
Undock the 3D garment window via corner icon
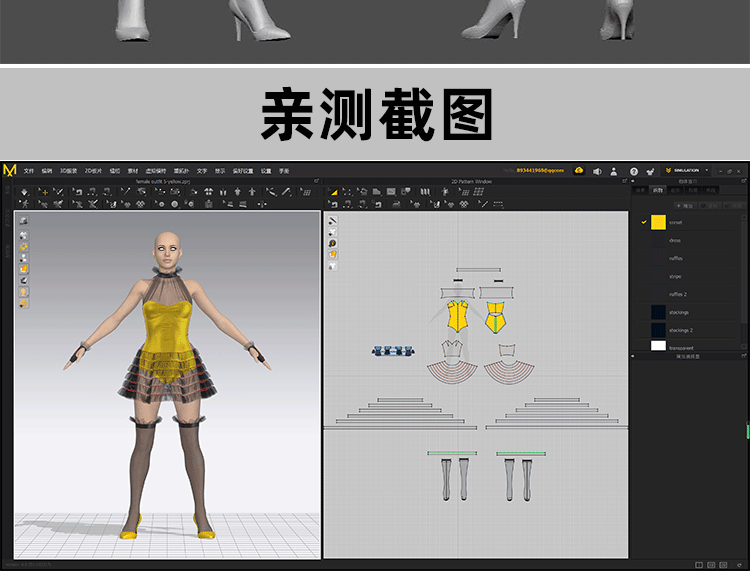point(316,181)
